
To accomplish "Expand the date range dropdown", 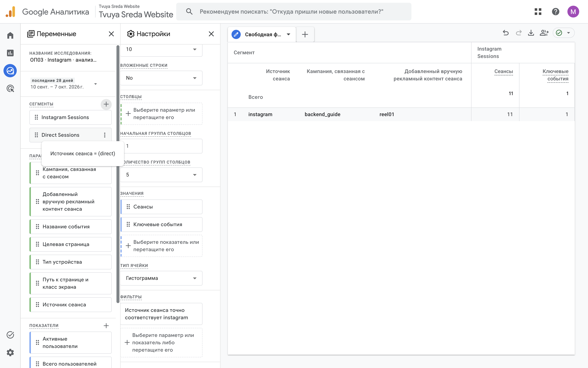I will click(x=96, y=84).
